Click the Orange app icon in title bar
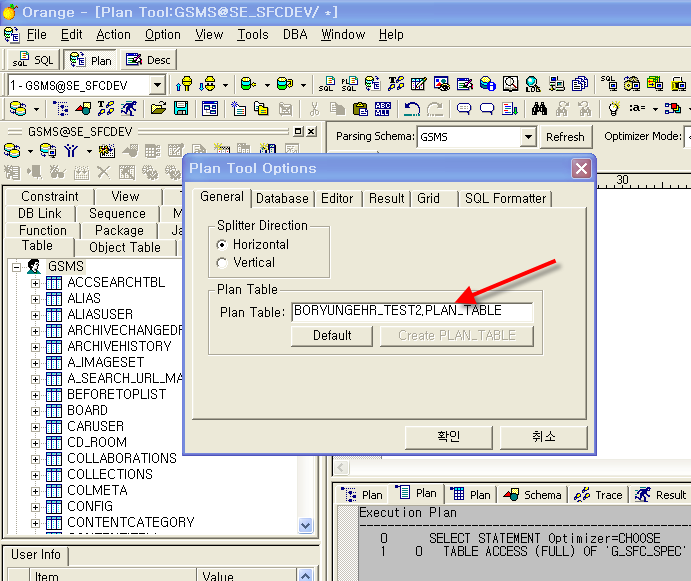This screenshot has height=581, width=691. coord(10,12)
